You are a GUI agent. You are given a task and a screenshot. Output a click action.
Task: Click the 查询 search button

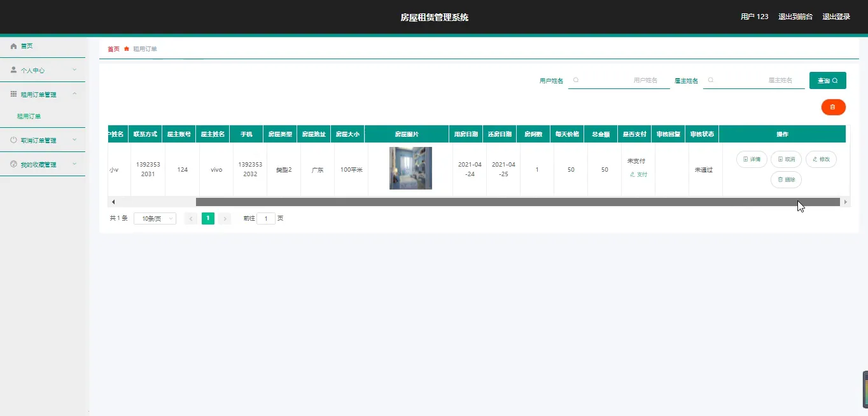(x=827, y=80)
